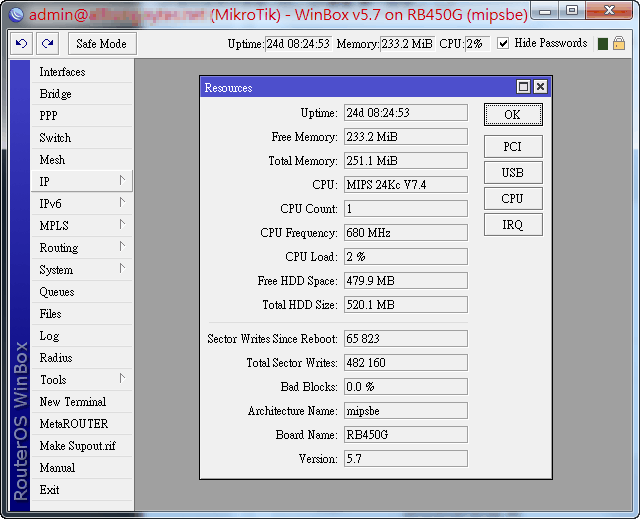Expand the IPv6 submenu
Viewport: 640px width, 519px height.
(82, 203)
